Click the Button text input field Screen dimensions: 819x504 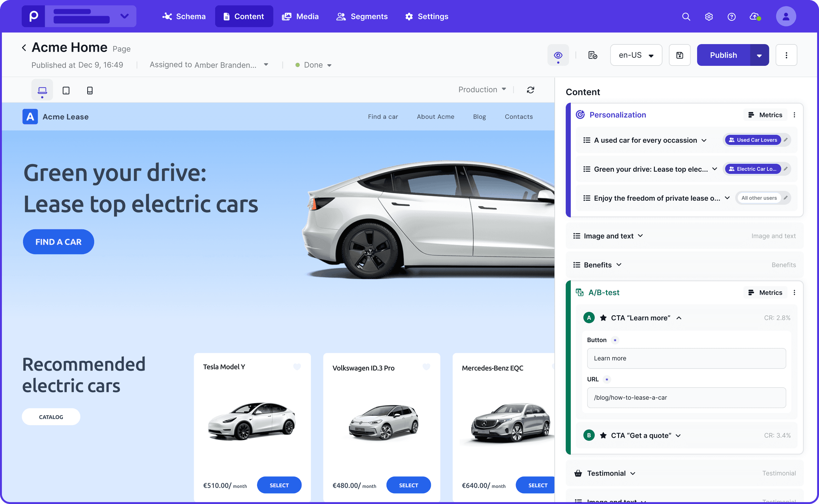[x=686, y=358]
